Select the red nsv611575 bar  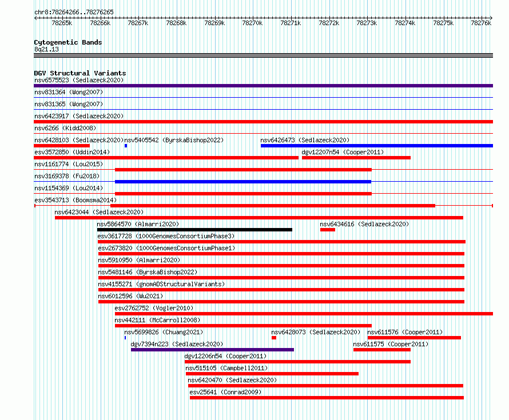[382, 350]
